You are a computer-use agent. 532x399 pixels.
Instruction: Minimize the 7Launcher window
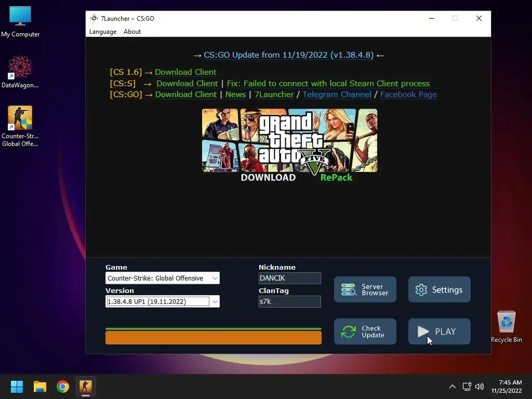pos(432,18)
